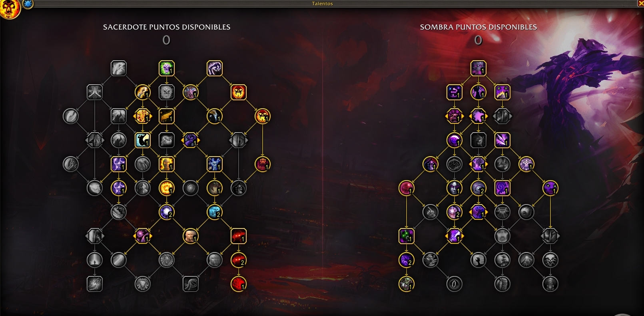Viewport: 644px width, 316px height.
Task: Close the Talentos window
Action: pyautogui.click(x=640, y=4)
